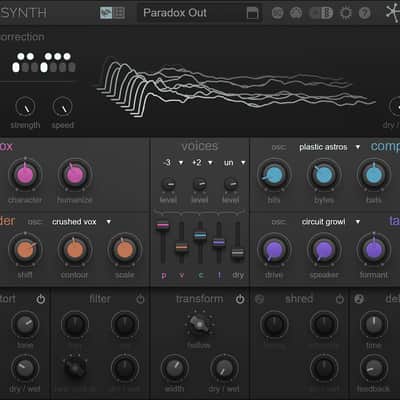
Task: Click the transform width knob
Action: 175,369
